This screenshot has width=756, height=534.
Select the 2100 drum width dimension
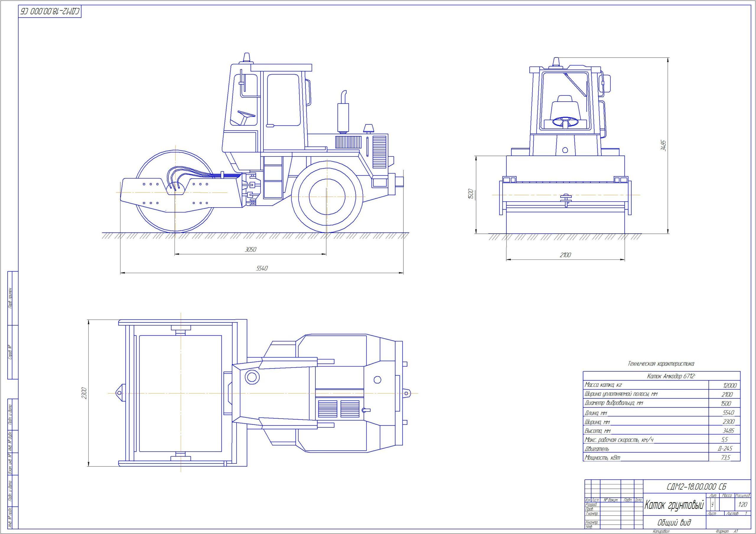pyautogui.click(x=565, y=255)
